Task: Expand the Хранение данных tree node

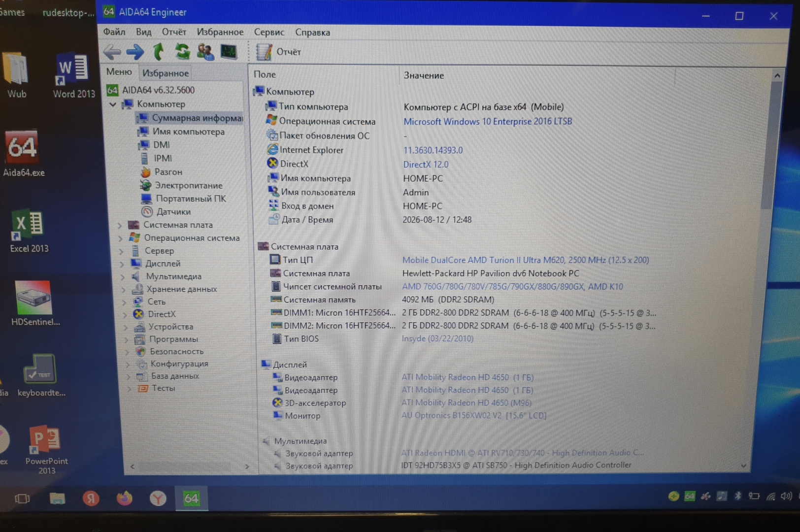Action: [124, 290]
